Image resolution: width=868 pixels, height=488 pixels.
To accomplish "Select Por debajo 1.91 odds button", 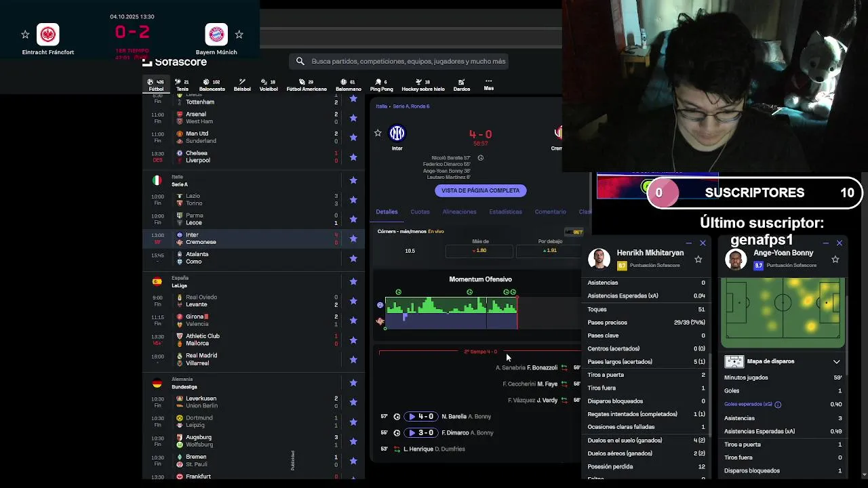I will pos(549,251).
